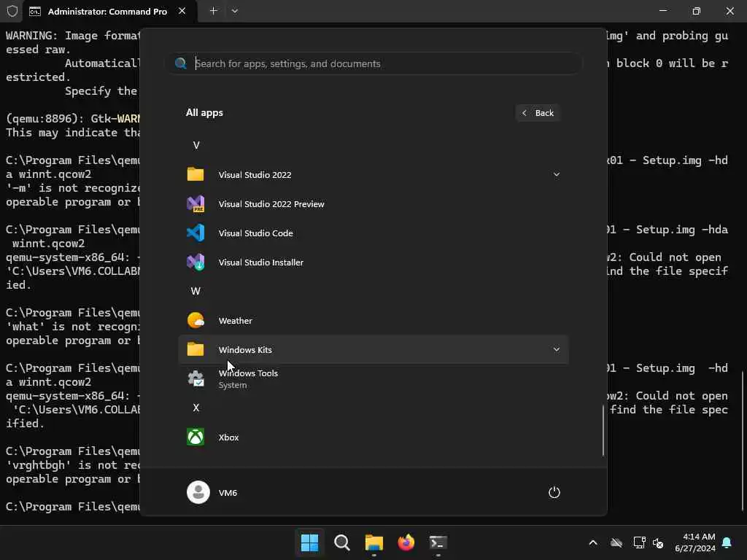Expand the Windows Kits folder chevron
Screen dimensions: 747x560
pos(557,349)
